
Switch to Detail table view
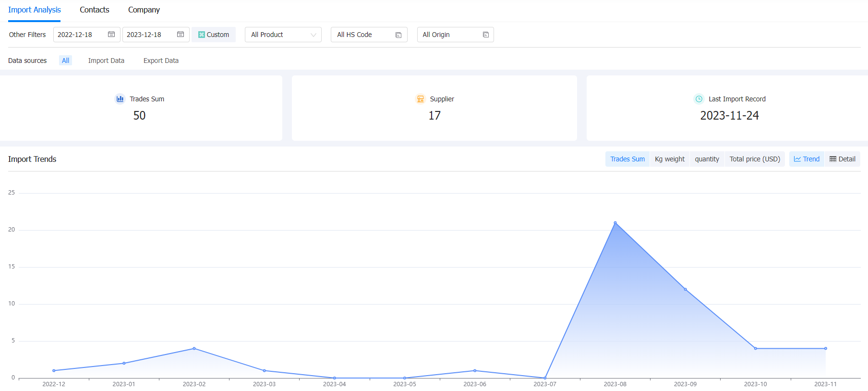coord(843,159)
